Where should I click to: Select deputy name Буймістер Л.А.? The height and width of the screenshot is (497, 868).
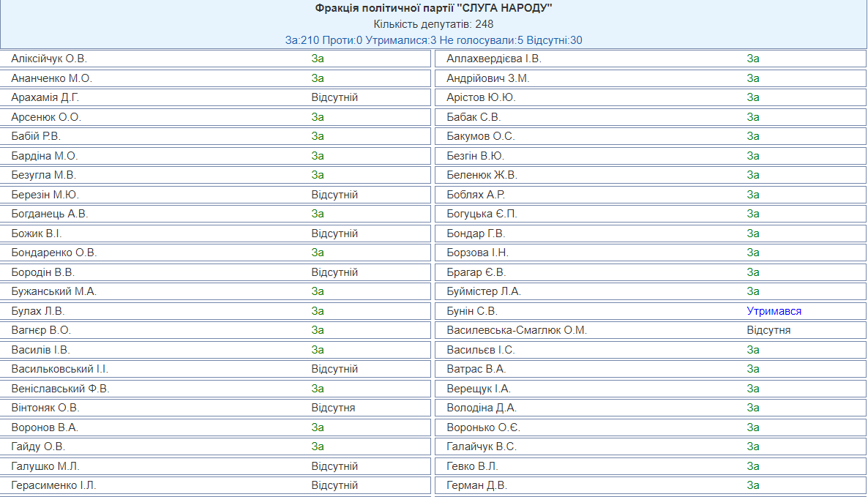click(484, 291)
